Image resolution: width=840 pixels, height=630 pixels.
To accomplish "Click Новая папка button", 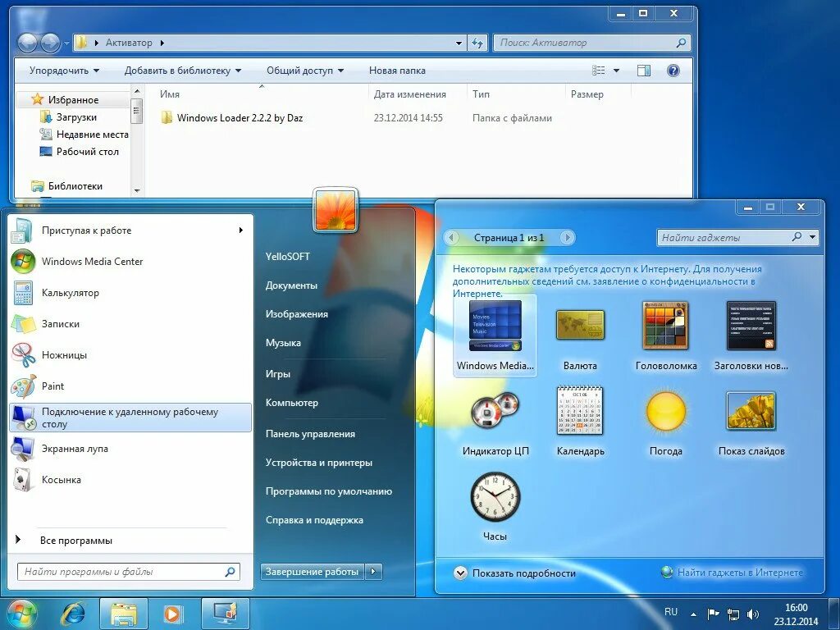I will point(397,71).
